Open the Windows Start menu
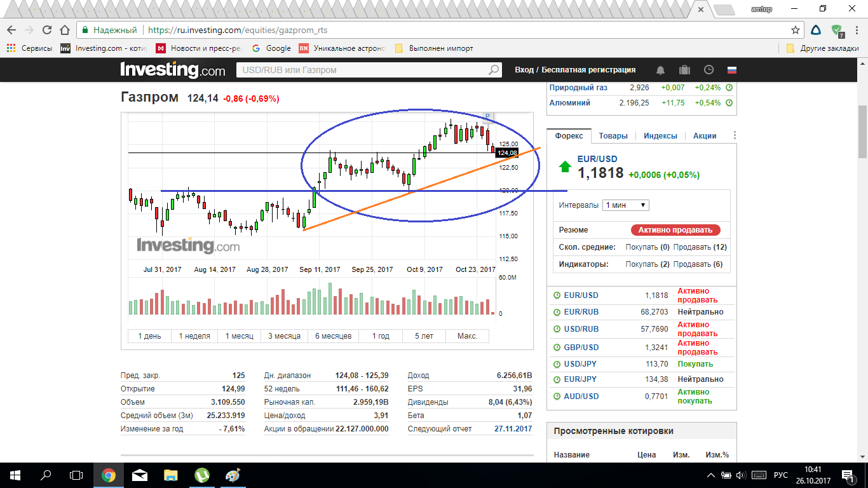This screenshot has height=488, width=868. pos(15,475)
